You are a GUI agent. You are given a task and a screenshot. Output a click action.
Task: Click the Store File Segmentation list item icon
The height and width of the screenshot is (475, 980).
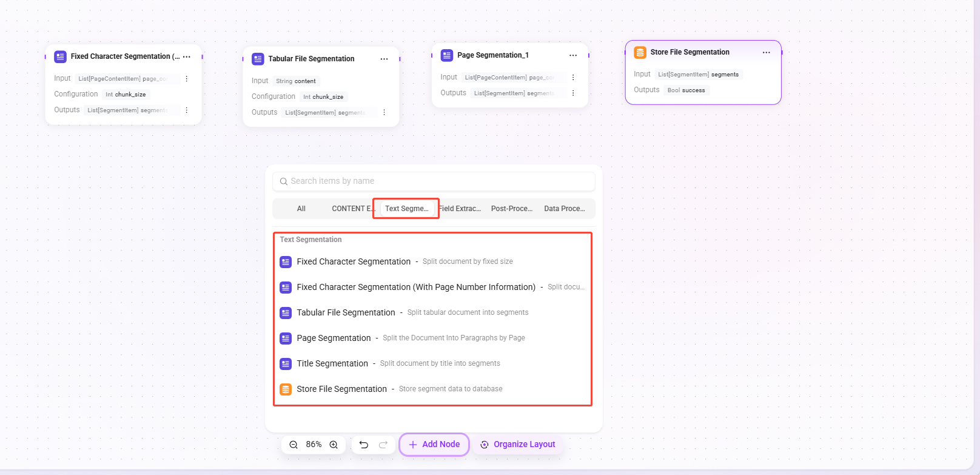[286, 389]
